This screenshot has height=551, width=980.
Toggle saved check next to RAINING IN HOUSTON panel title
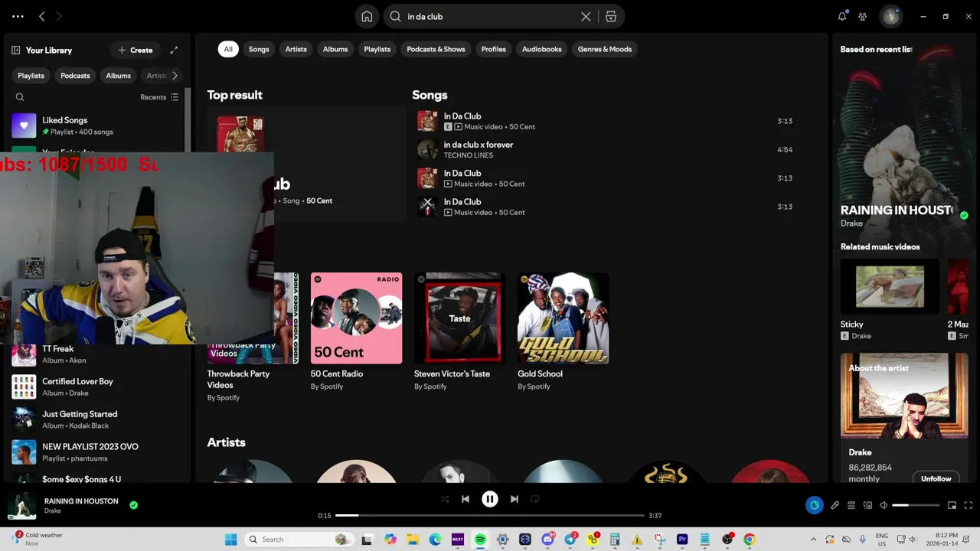pyautogui.click(x=964, y=215)
